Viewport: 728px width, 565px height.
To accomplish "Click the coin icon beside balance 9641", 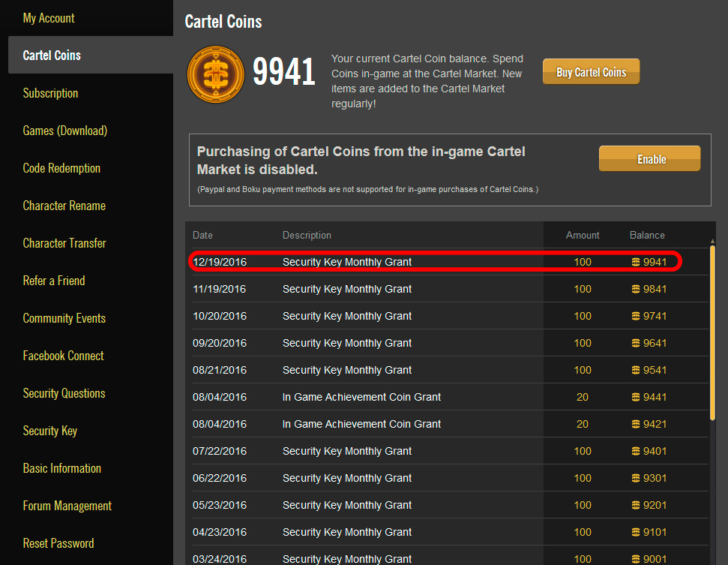I will pyautogui.click(x=636, y=343).
